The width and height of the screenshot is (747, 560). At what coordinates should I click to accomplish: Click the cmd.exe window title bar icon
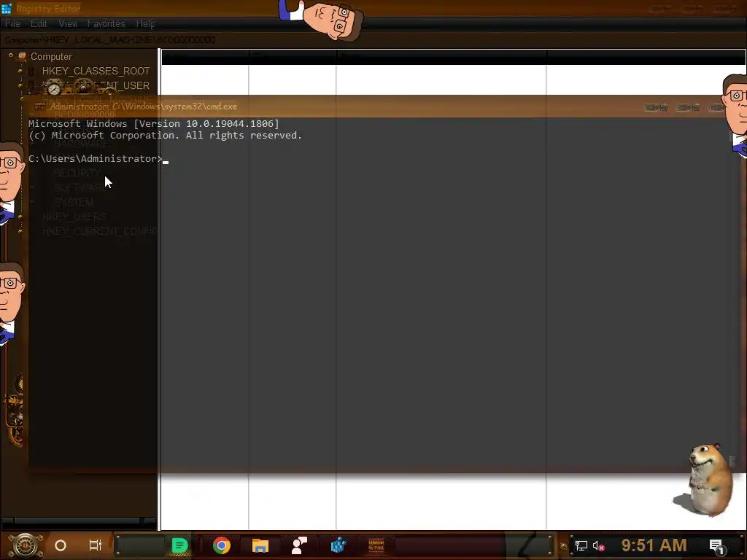pyautogui.click(x=40, y=106)
